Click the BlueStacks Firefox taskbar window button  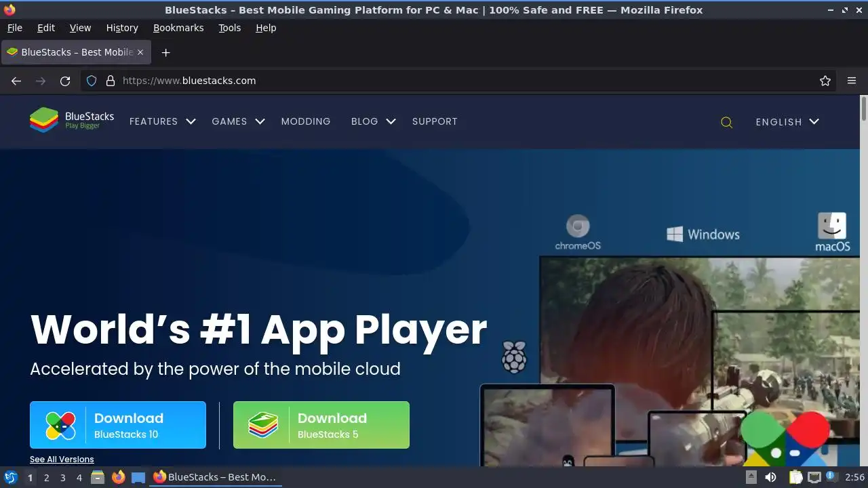click(x=216, y=477)
